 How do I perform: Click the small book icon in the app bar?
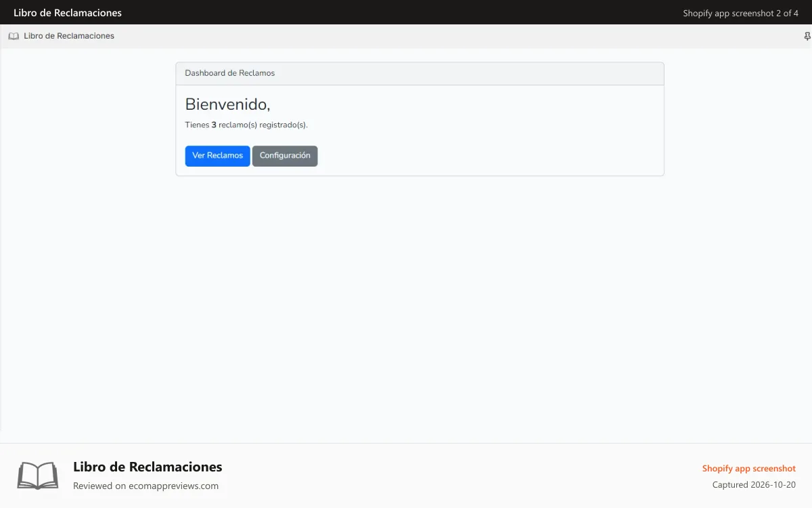(14, 37)
